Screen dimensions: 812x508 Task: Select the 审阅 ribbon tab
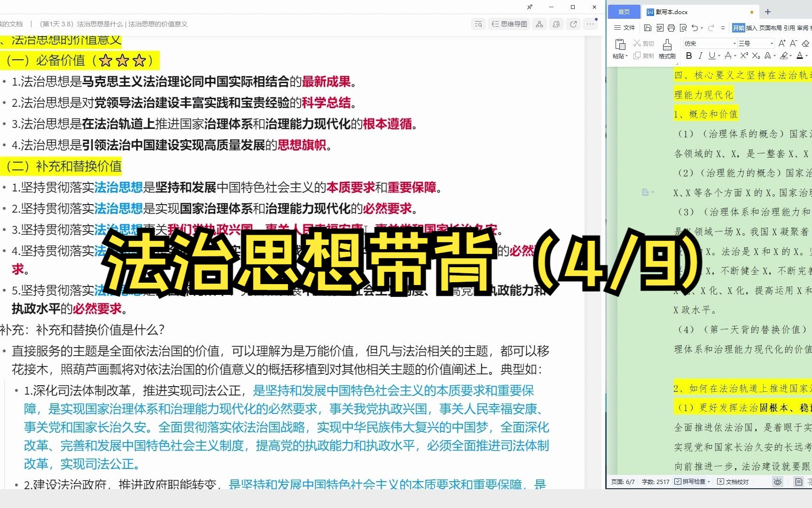[x=803, y=28]
